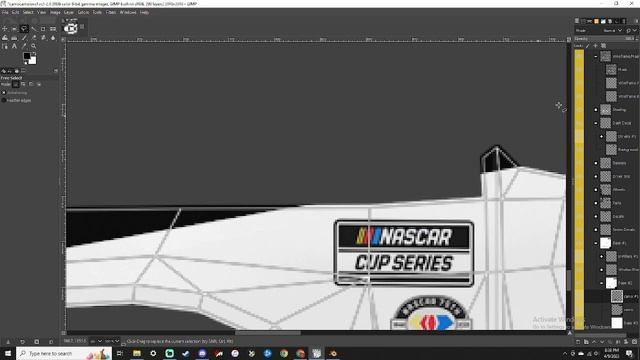Open the tool options tab menu
This screenshot has width=640, height=360.
pos(56,71)
